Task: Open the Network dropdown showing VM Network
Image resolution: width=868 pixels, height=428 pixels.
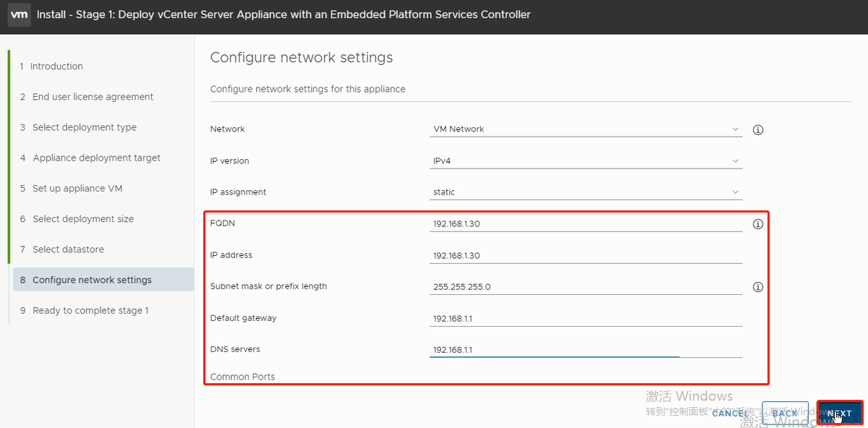Action: (x=586, y=129)
